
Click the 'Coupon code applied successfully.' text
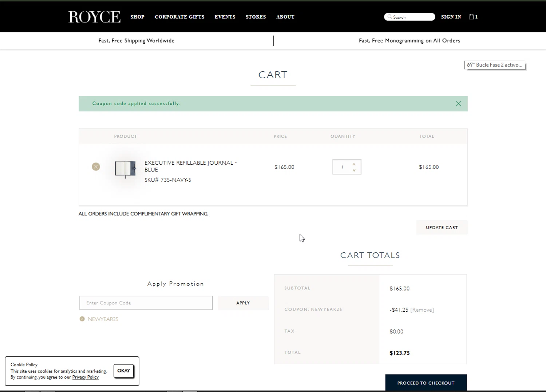pyautogui.click(x=136, y=104)
